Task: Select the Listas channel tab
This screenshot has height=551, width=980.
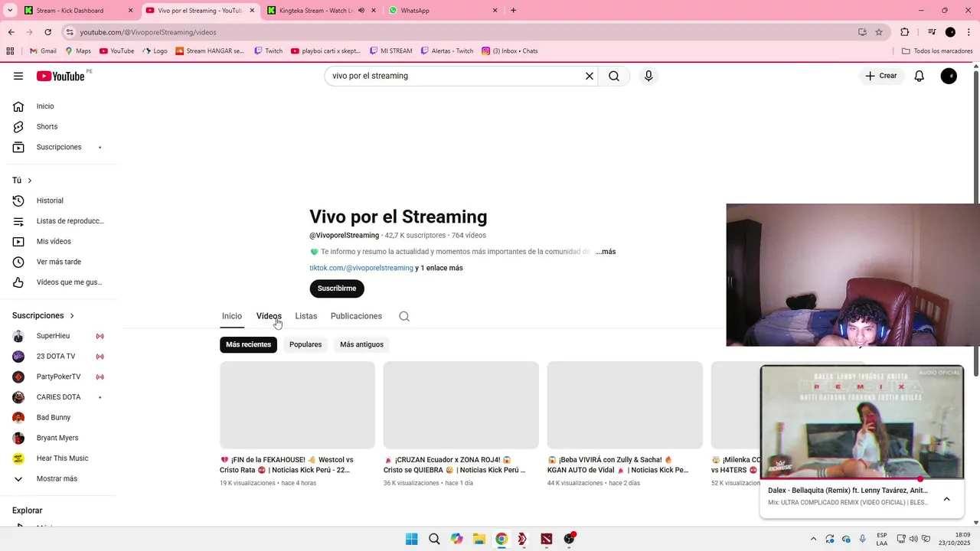Action: pyautogui.click(x=306, y=316)
